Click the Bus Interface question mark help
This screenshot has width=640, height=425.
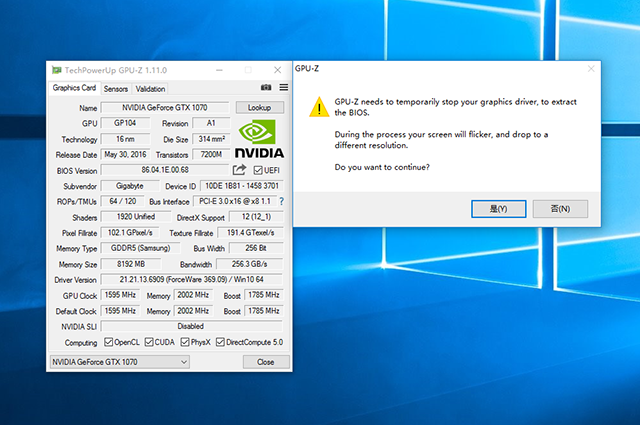(281, 201)
